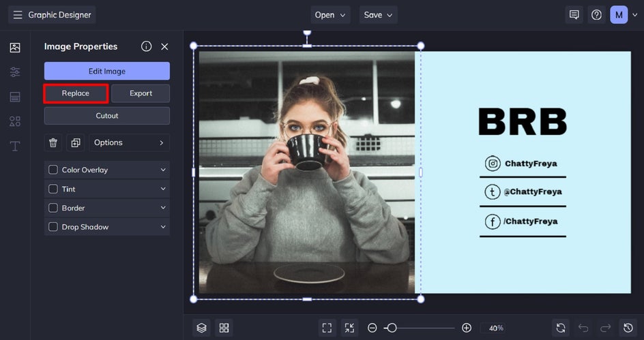Open the history icon at bottom right
The width and height of the screenshot is (644, 340).
point(628,328)
